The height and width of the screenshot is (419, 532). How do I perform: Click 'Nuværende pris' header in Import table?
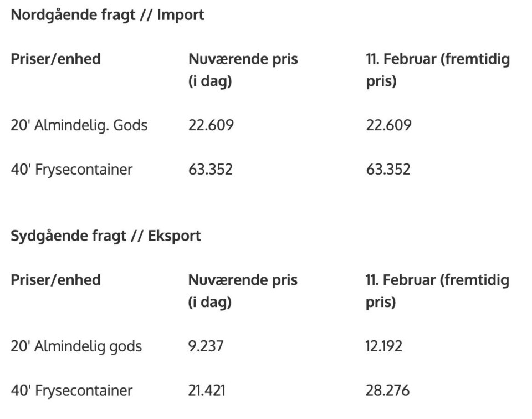coord(243,59)
